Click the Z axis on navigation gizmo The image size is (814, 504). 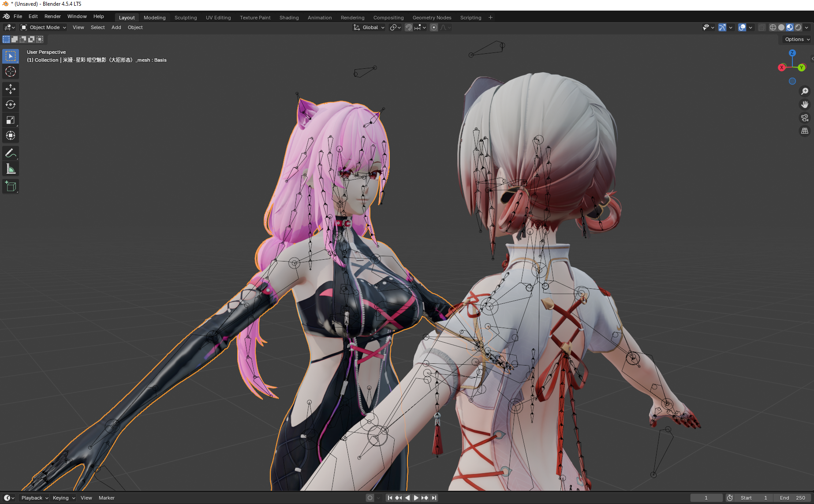point(792,53)
